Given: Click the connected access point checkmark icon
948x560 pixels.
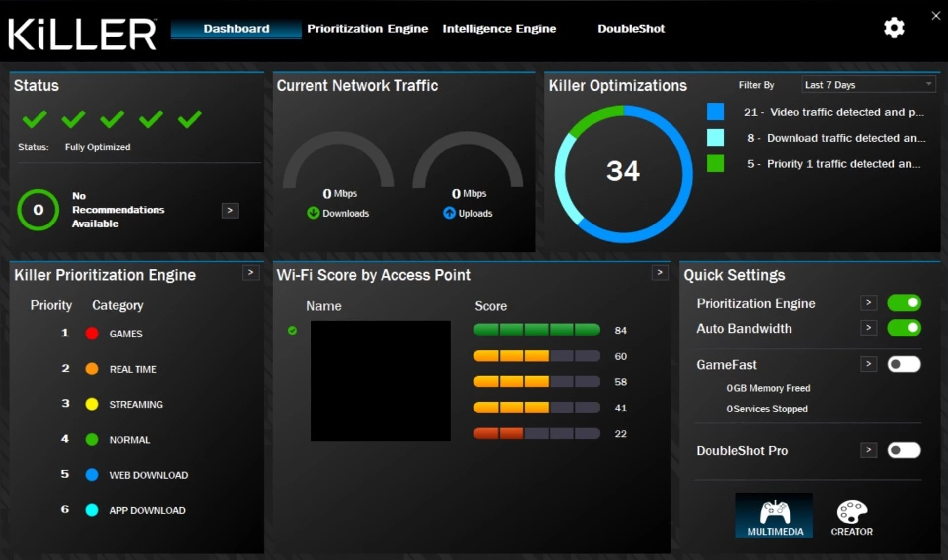Looking at the screenshot, I should pyautogui.click(x=292, y=331).
